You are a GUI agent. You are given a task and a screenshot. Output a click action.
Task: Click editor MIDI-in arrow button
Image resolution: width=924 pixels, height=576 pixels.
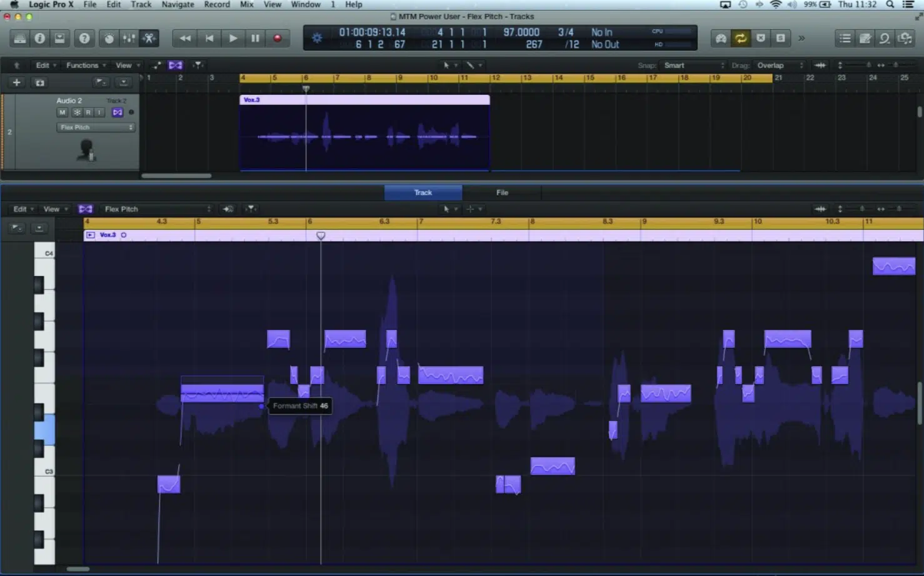(x=228, y=209)
